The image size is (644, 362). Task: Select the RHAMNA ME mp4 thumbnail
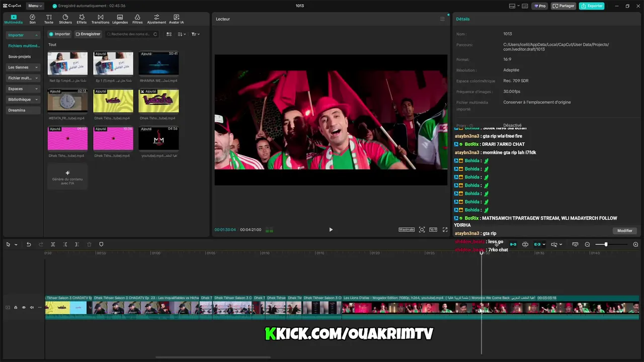[x=158, y=63]
